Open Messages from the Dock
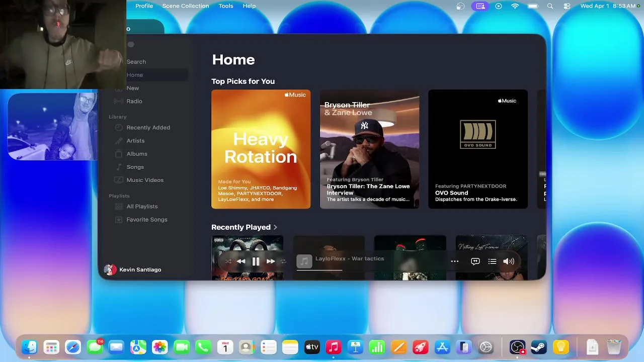Screen dimensions: 644x362 (x=95, y=347)
